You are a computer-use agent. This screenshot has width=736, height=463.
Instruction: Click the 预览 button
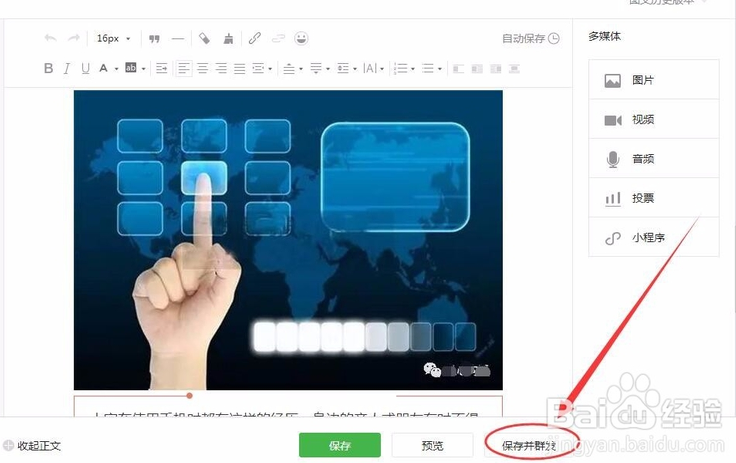point(432,445)
